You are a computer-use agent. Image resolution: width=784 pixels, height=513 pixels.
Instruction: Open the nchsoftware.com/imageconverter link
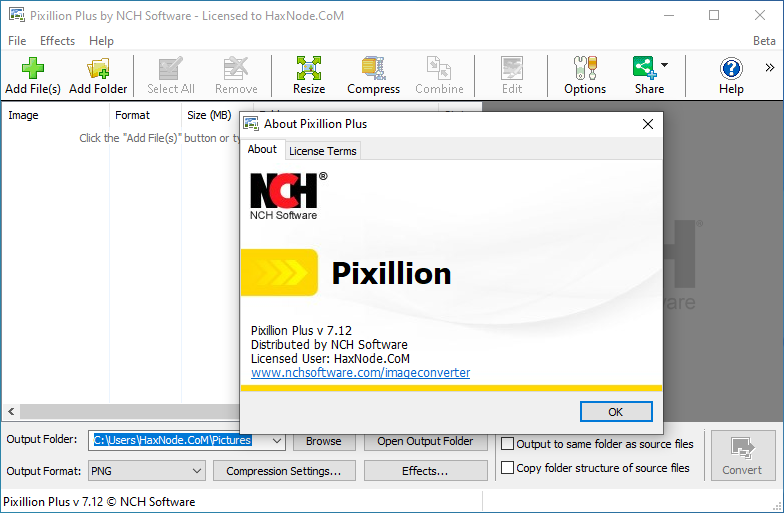360,372
